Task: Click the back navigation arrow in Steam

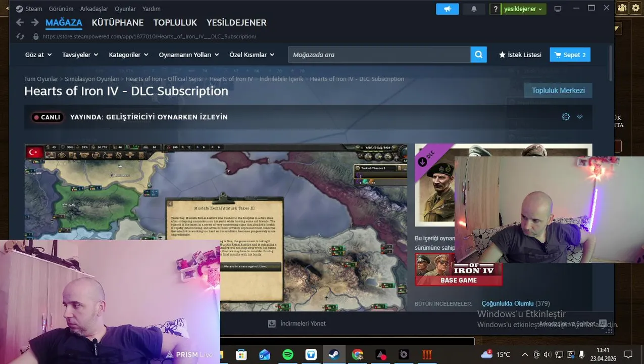Action: pyautogui.click(x=20, y=22)
